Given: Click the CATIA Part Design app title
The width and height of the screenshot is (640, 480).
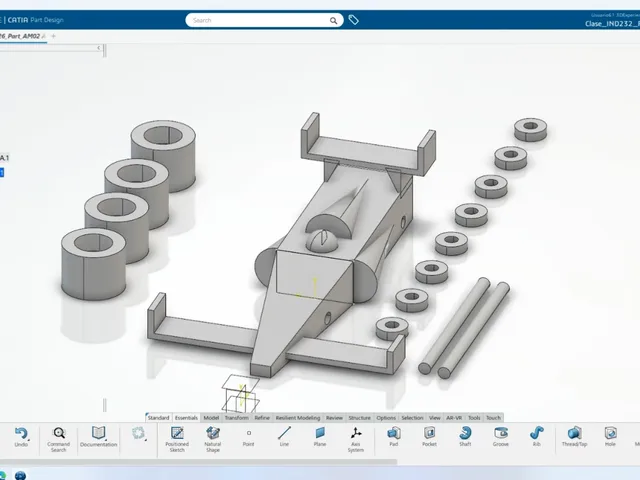Looking at the screenshot, I should 35,20.
